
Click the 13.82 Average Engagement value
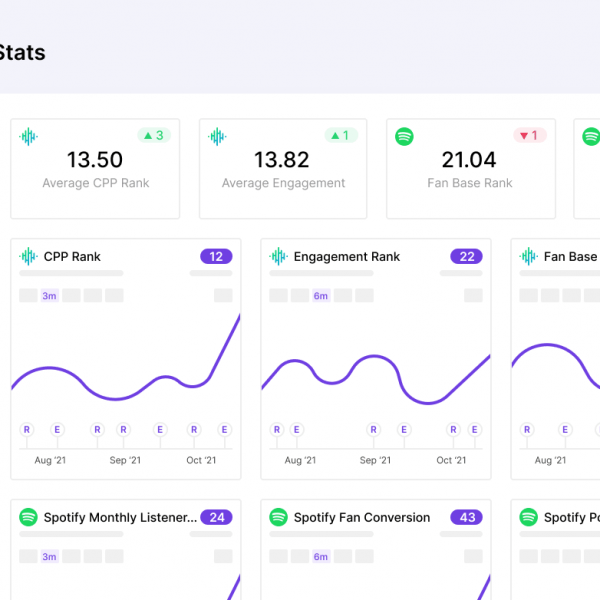tap(282, 160)
